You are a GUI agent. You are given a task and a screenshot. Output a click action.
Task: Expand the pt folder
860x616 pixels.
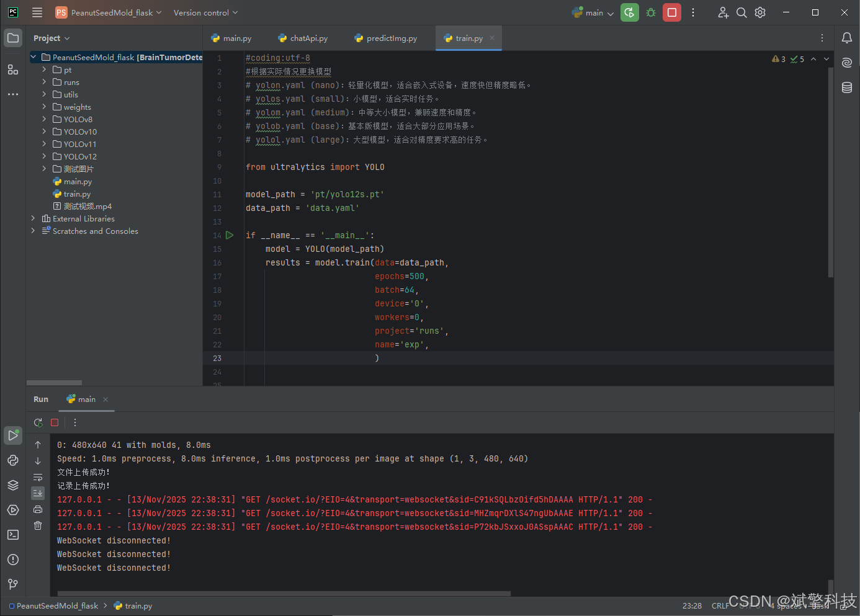[44, 69]
